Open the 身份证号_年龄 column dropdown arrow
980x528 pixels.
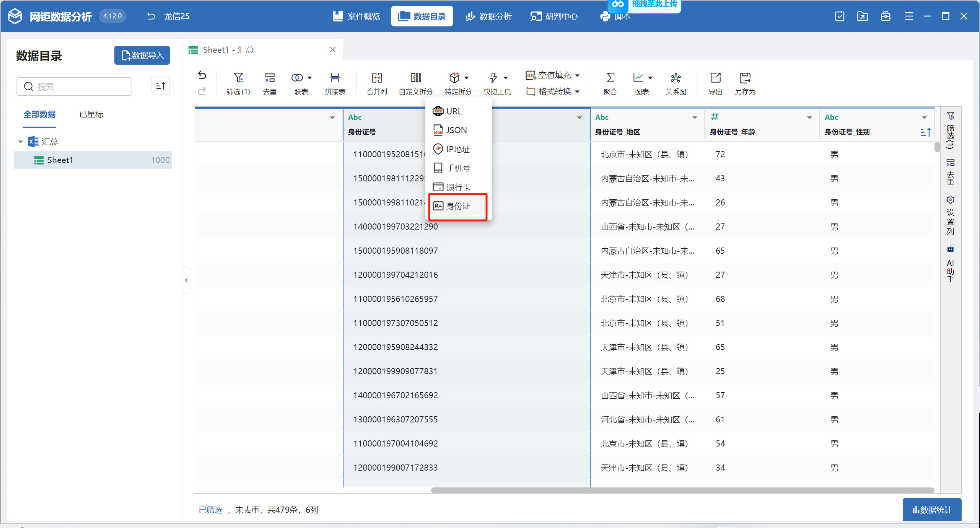point(809,117)
